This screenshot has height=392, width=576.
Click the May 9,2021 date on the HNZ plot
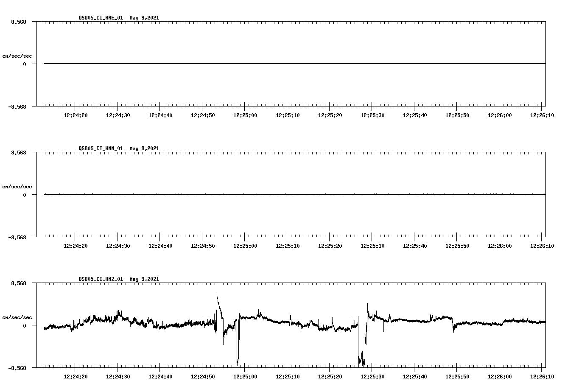145,279
